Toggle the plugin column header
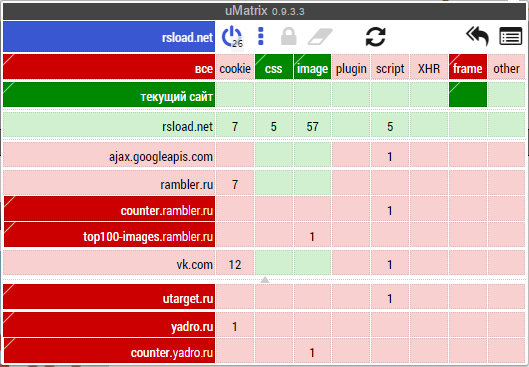The width and height of the screenshot is (529, 367). tap(351, 67)
